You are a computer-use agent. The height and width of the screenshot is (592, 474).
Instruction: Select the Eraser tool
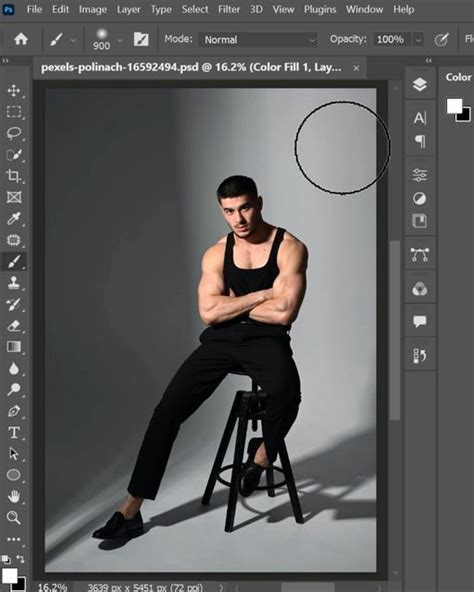point(14,325)
